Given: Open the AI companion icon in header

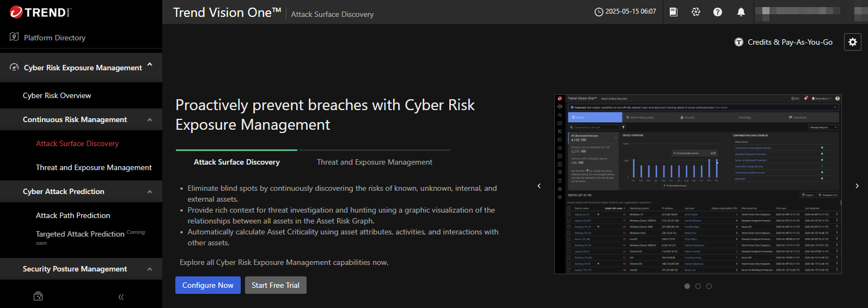Looking at the screenshot, I should click(696, 12).
